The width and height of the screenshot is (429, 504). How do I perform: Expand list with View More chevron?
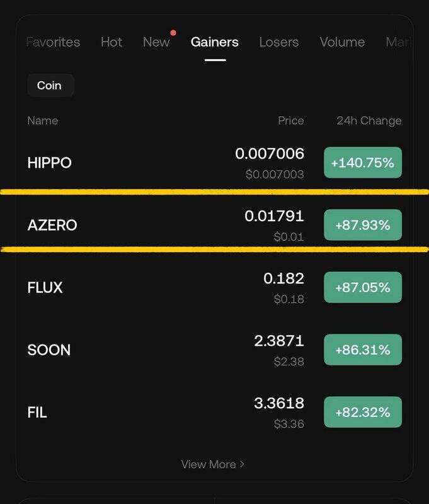pos(243,464)
